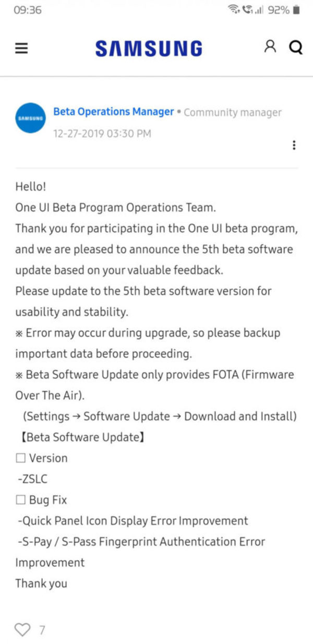Tap the Version checkbox square

tap(21, 458)
